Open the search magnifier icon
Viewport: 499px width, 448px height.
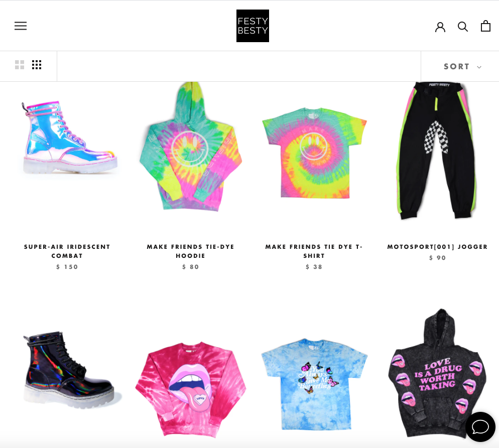point(463,27)
